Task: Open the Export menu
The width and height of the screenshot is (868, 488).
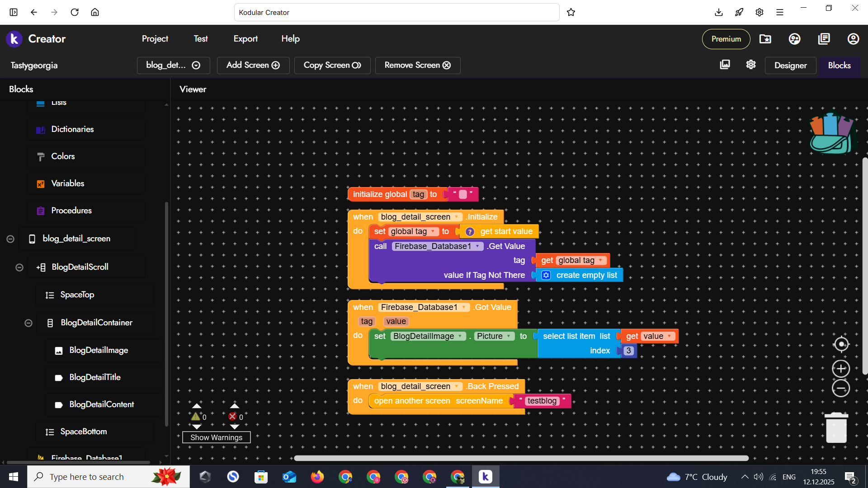Action: 245,39
